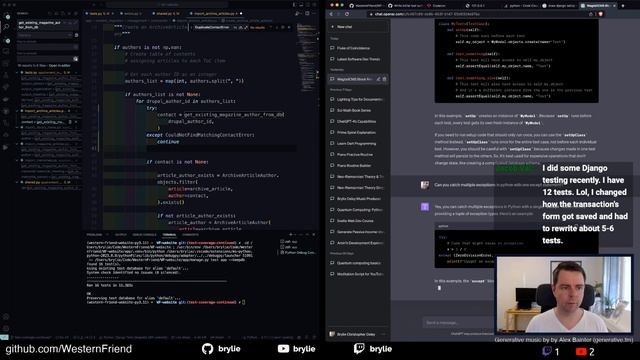The width and height of the screenshot is (640, 360).
Task: Open the Source Control view in VS Code
Action: (8, 41)
